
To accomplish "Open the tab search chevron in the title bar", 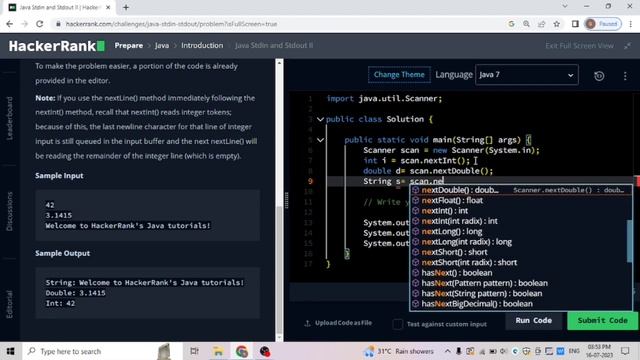I will coord(565,7).
